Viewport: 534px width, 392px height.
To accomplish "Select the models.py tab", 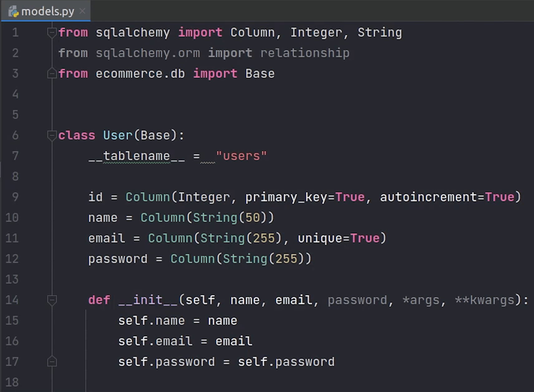I will pyautogui.click(x=48, y=12).
